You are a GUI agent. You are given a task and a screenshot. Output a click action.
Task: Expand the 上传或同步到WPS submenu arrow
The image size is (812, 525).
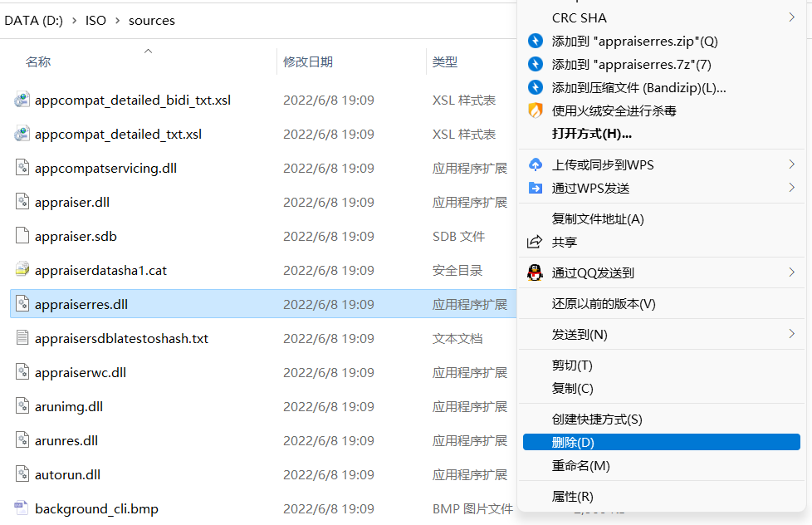[791, 164]
